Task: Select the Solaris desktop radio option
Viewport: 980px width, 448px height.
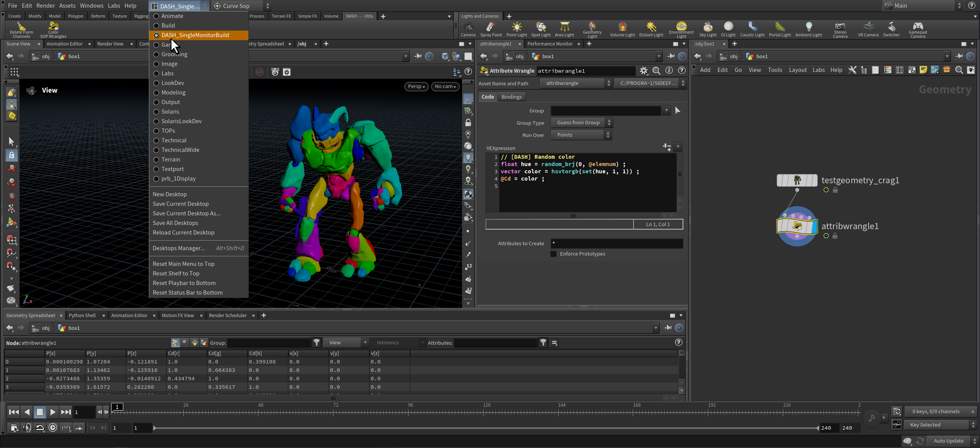Action: [156, 112]
